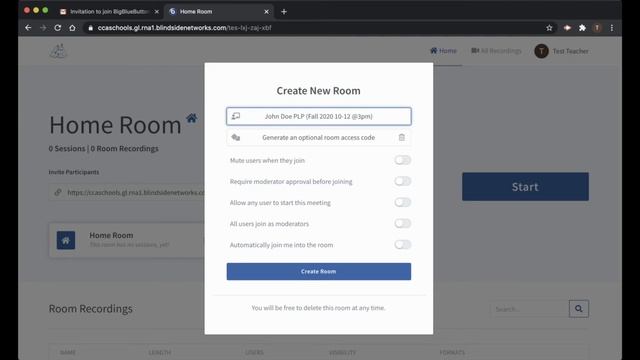The image size is (640, 360).
Task: Open a new browser tab
Action: [284, 11]
